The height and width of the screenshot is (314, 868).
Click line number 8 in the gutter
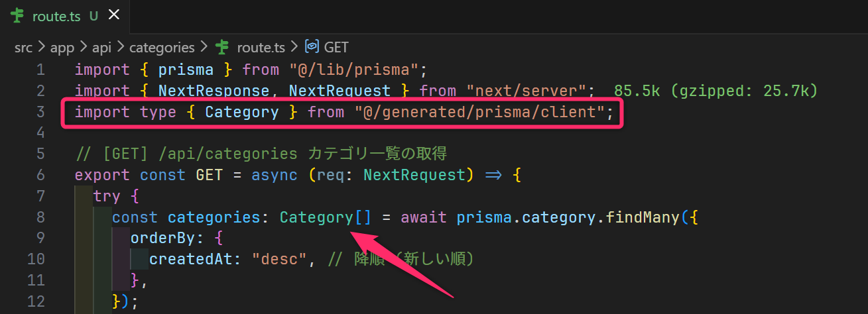coord(40,217)
